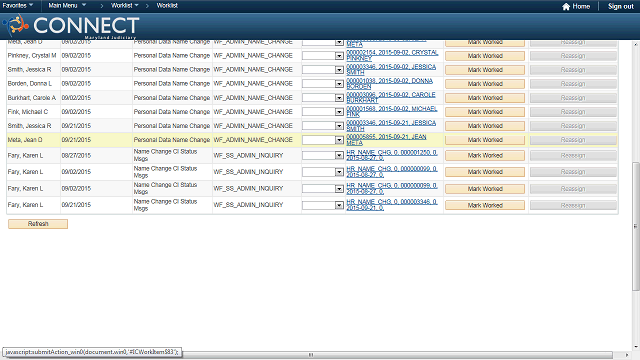Mark Worked for Borden, Donna L
The height and width of the screenshot is (360, 640).
tap(485, 84)
